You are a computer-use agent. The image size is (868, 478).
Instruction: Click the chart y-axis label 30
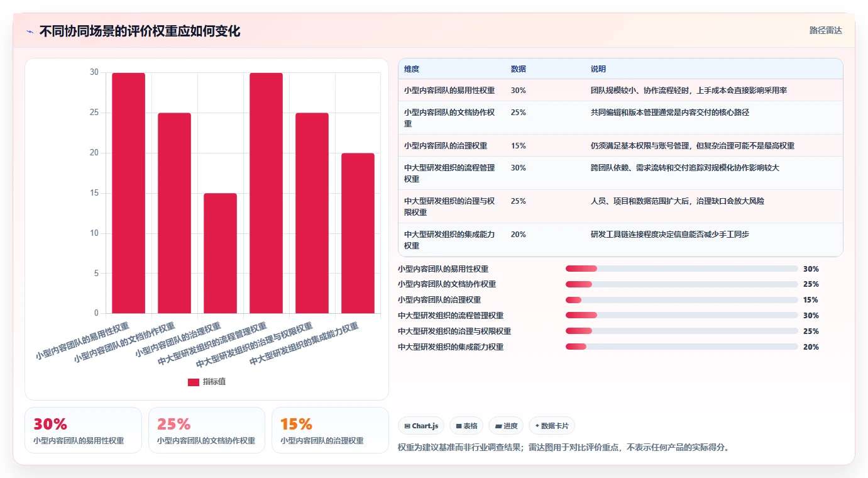[94, 72]
